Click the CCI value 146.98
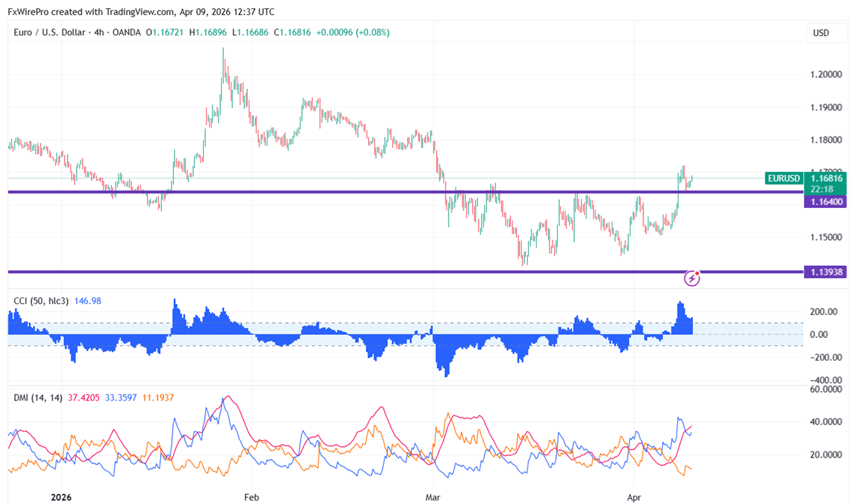850x504 pixels. pos(87,300)
